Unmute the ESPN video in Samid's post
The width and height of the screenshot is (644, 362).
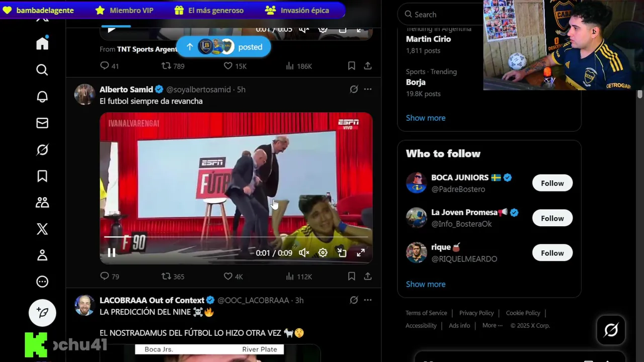304,253
